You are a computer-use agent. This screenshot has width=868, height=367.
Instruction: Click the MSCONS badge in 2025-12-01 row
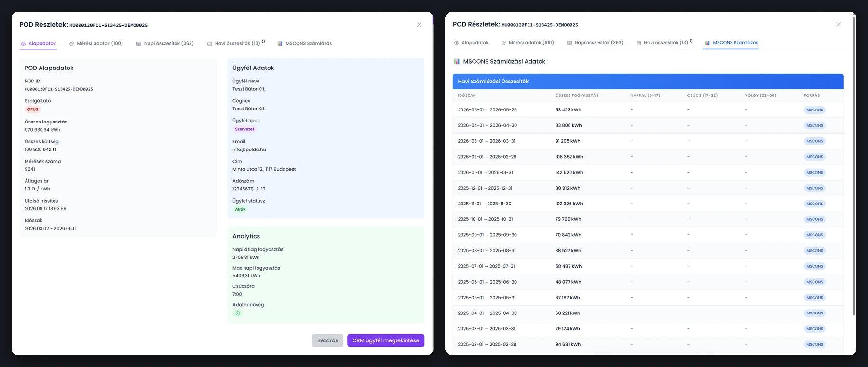pyautogui.click(x=814, y=188)
